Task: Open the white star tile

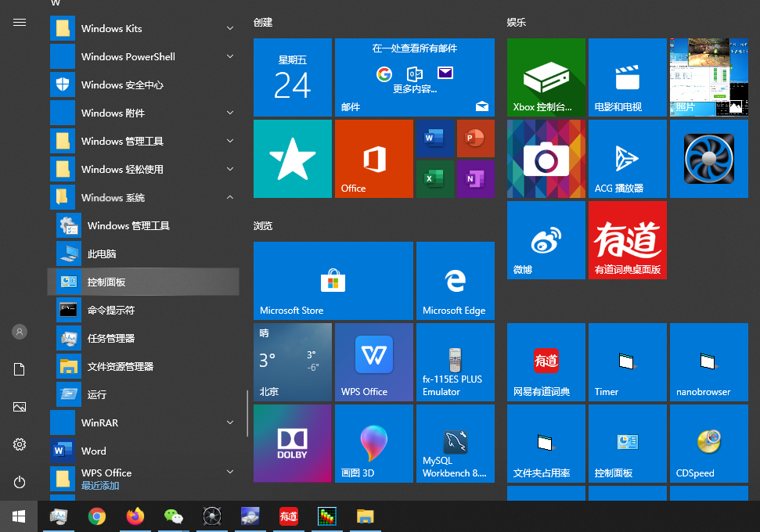Action: [293, 159]
